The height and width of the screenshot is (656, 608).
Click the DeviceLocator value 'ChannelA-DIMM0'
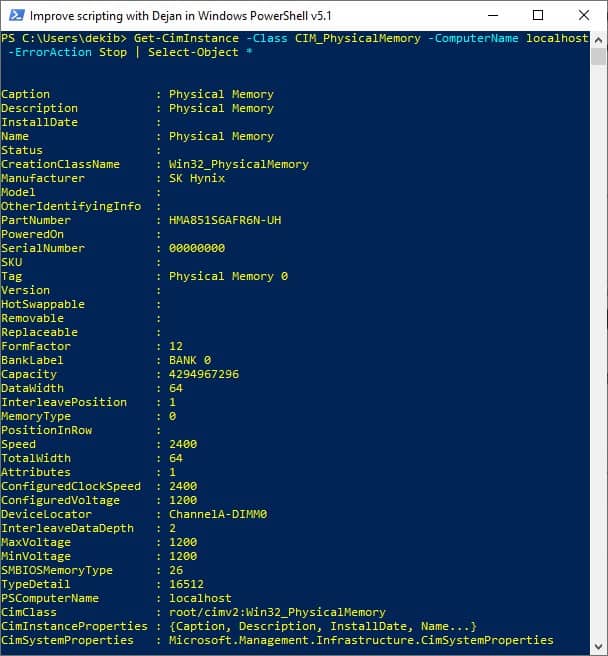218,514
